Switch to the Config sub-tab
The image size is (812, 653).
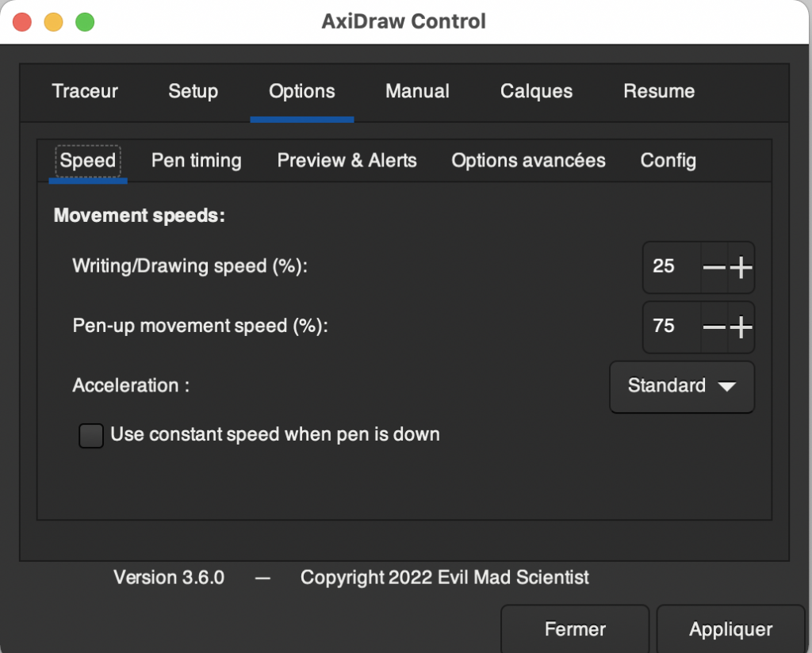[x=668, y=161]
